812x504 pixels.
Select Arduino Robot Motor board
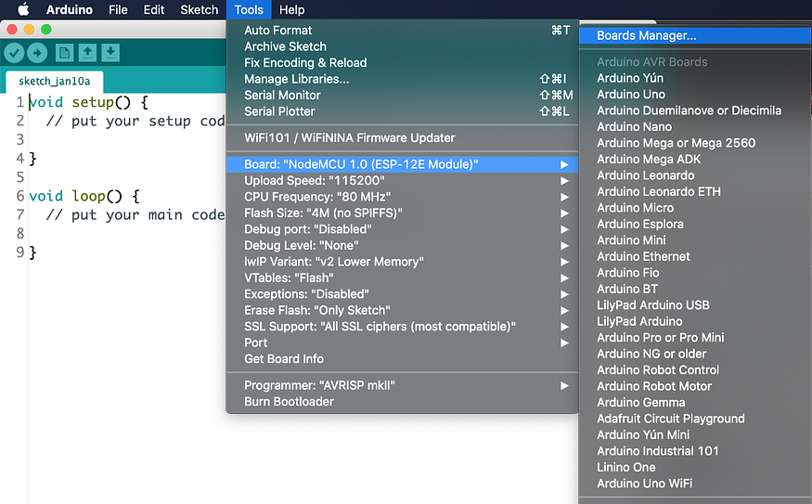coord(695,386)
